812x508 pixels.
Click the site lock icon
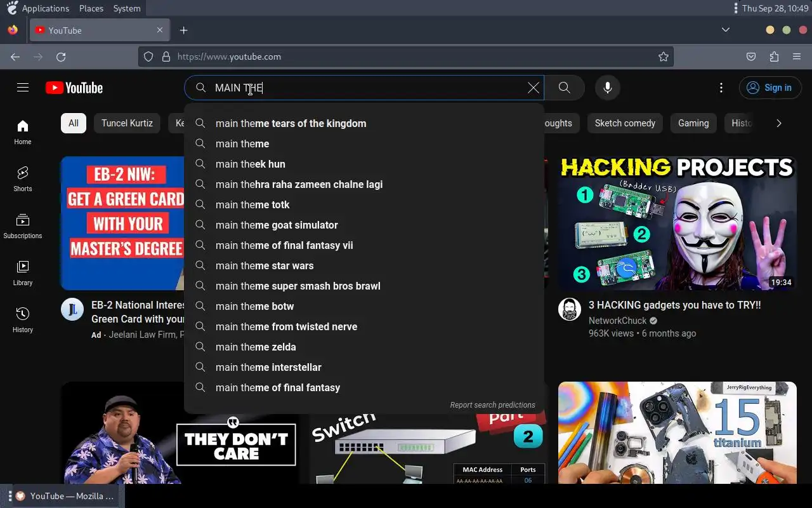click(166, 57)
